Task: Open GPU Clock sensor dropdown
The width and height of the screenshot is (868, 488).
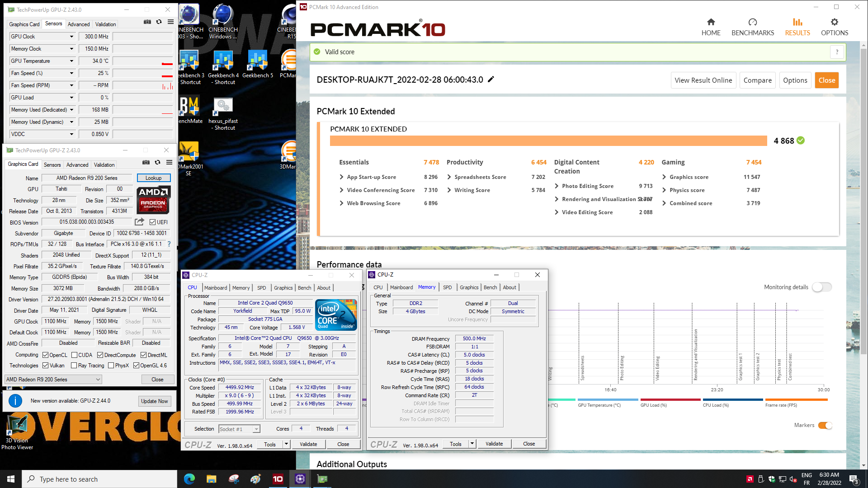Action: click(x=71, y=37)
